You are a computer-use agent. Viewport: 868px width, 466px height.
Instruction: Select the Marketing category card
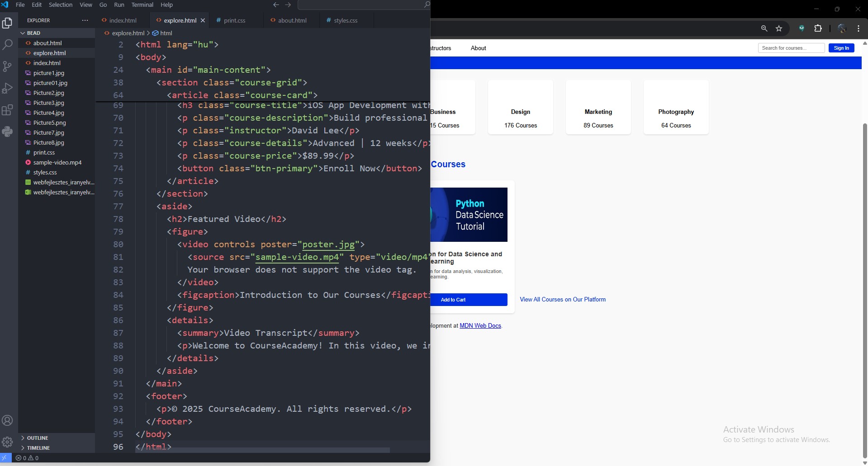[x=598, y=107]
